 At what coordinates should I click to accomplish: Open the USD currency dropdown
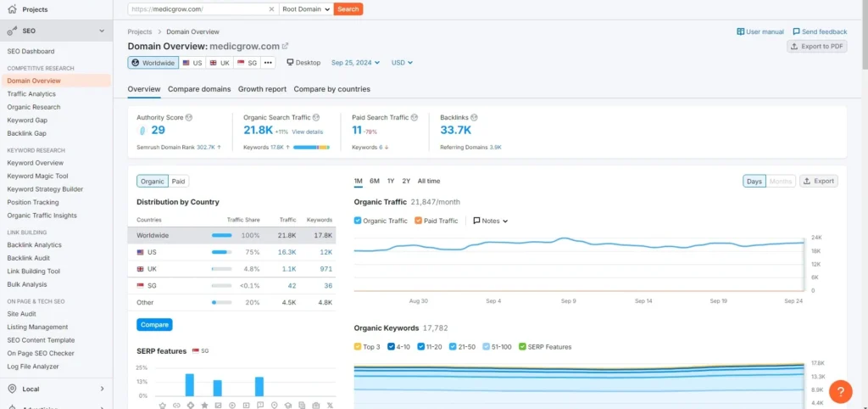coord(402,63)
